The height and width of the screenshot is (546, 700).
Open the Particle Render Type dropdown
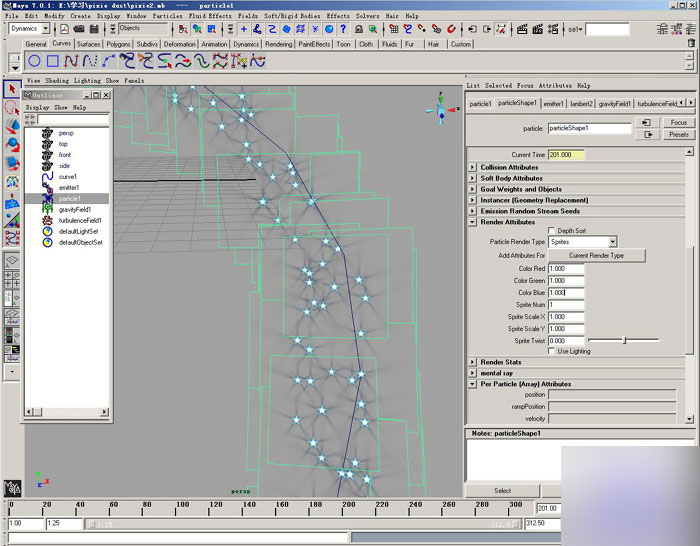pyautogui.click(x=584, y=242)
